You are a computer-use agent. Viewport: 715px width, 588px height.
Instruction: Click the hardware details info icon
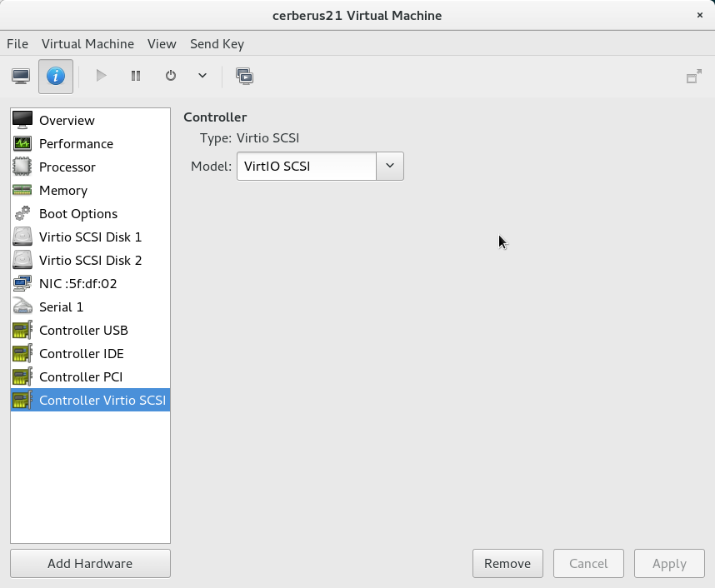(56, 76)
